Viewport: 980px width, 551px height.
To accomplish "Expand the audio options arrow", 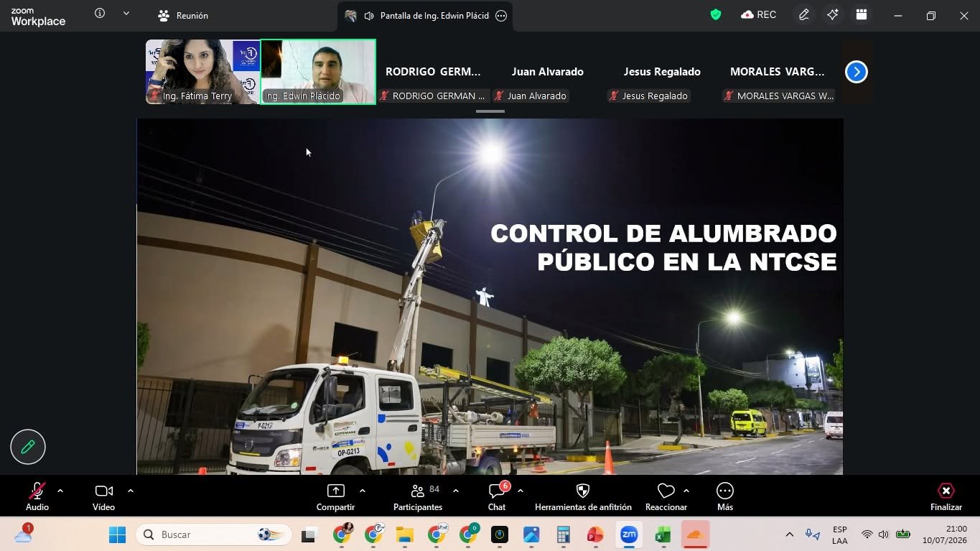I will click(60, 491).
